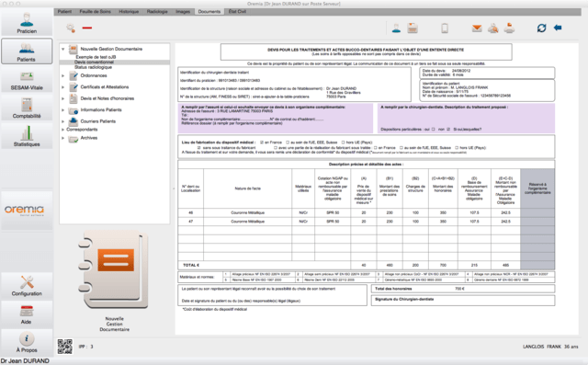Click the smartphone icon in toolbar
This screenshot has height=365, width=588.
point(445,29)
